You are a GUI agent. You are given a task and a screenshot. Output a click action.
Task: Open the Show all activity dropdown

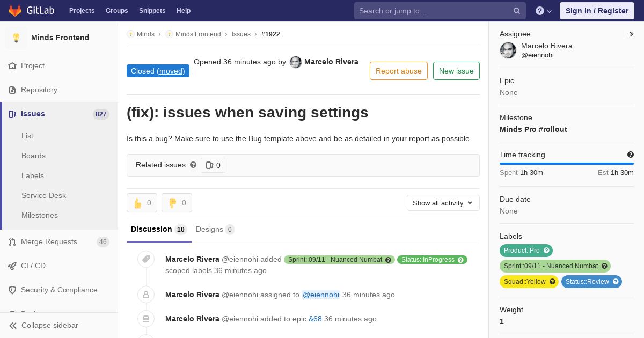443,203
